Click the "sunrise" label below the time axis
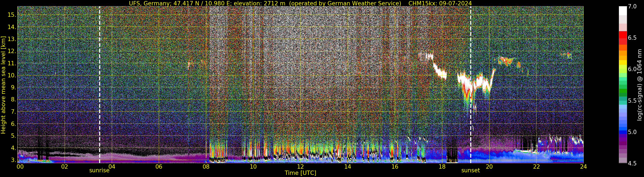The width and height of the screenshot is (644, 177). pyautogui.click(x=100, y=171)
